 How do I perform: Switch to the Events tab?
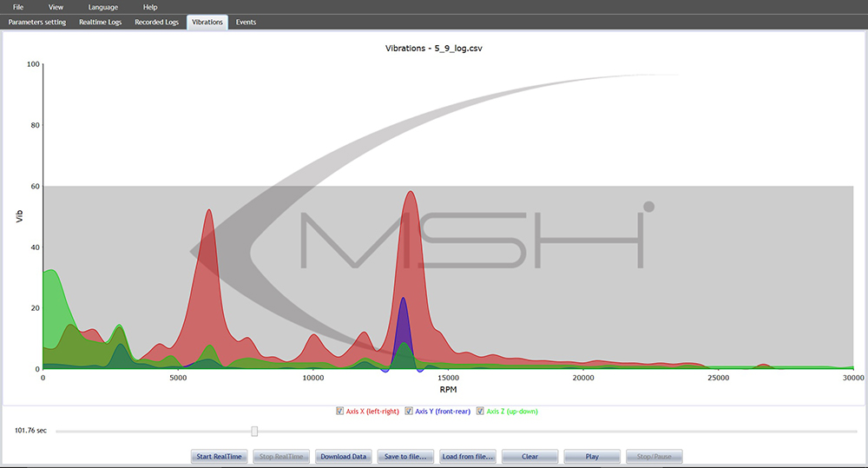(246, 23)
